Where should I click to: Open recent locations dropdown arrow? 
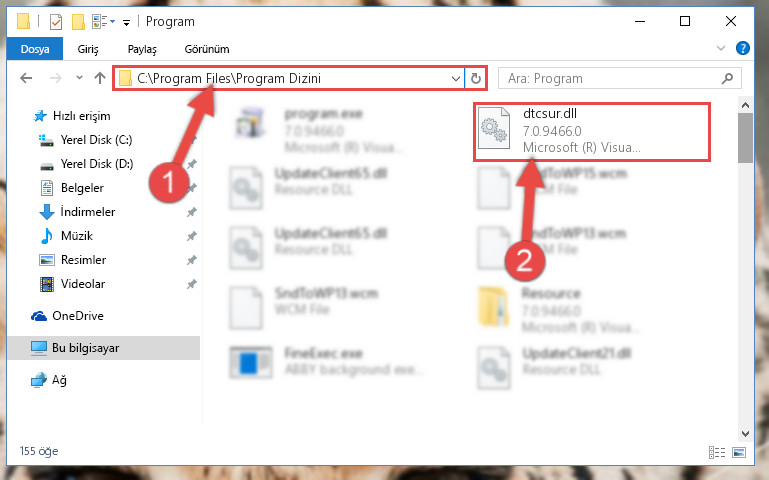pyautogui.click(x=79, y=77)
